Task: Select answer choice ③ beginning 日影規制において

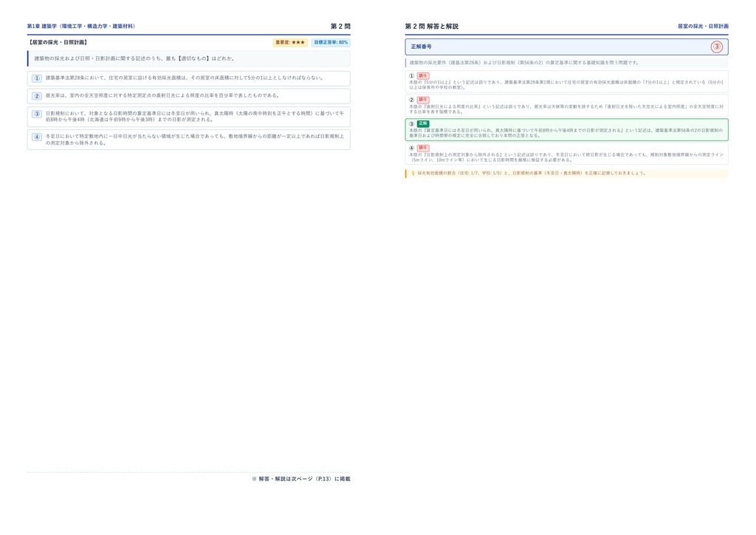Action: pos(188,117)
